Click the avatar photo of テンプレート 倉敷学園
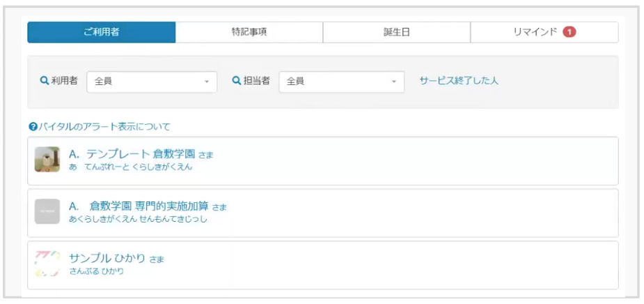 (x=47, y=160)
